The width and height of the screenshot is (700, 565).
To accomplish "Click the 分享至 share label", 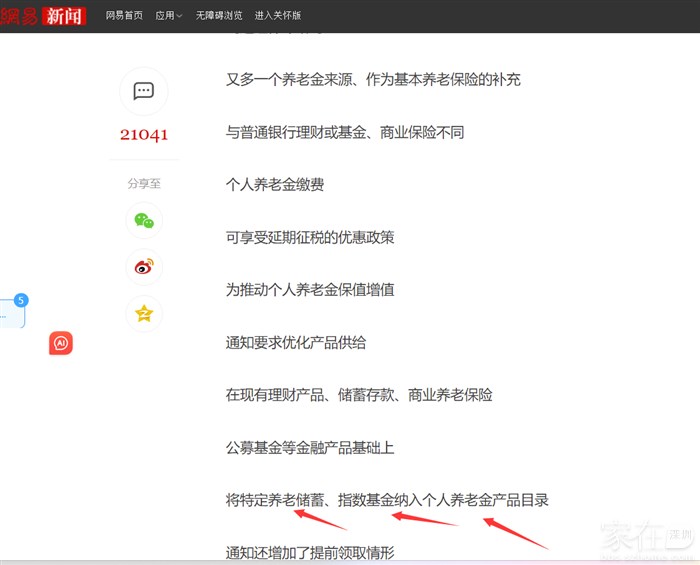I will point(143,184).
